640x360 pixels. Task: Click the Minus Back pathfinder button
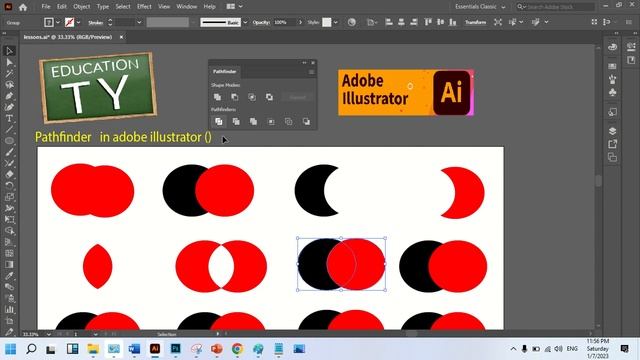point(306,122)
